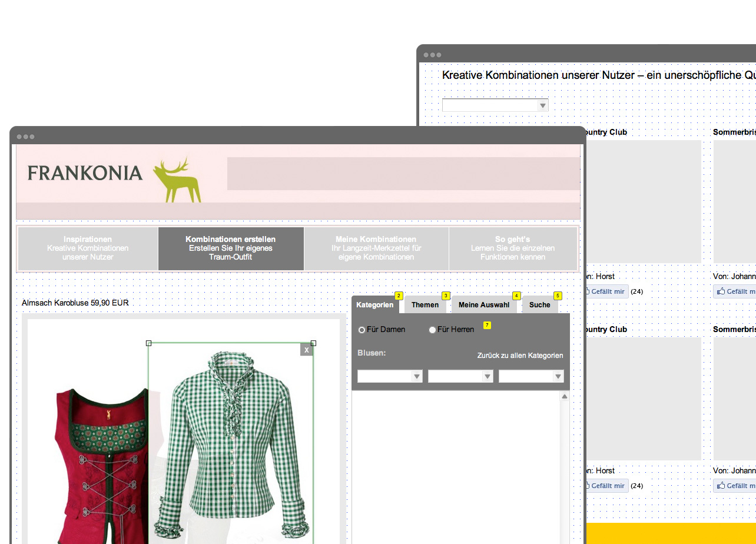Click the green deer logo icon

(177, 180)
